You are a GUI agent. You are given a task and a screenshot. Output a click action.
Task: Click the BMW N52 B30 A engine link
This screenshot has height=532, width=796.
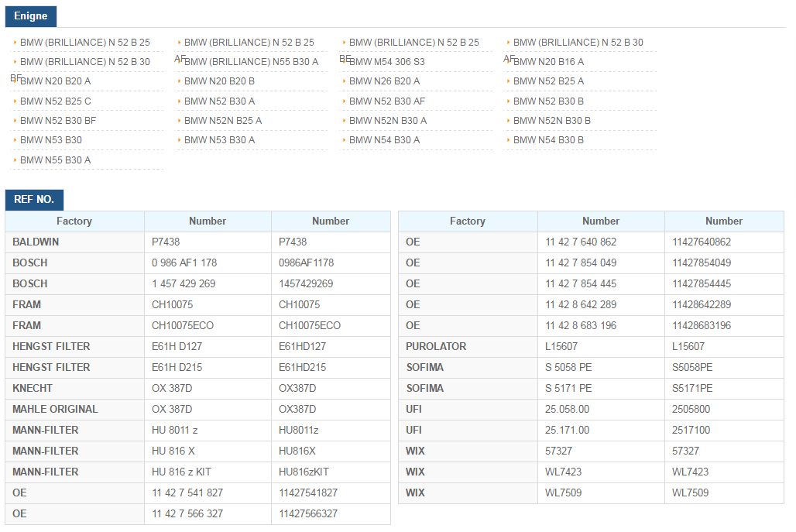pyautogui.click(x=219, y=101)
